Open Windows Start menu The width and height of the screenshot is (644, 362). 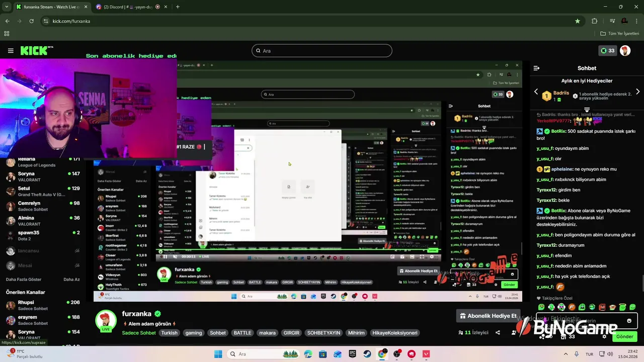tap(218, 354)
